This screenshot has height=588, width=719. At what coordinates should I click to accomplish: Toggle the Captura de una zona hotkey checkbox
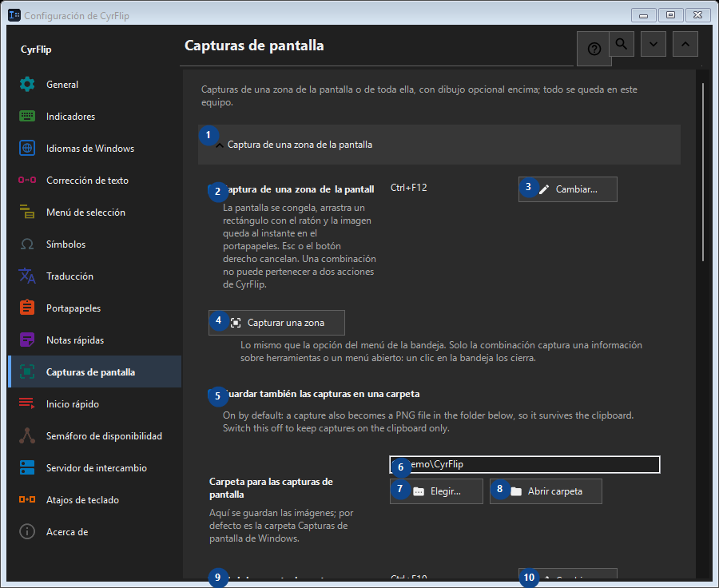pos(292,189)
